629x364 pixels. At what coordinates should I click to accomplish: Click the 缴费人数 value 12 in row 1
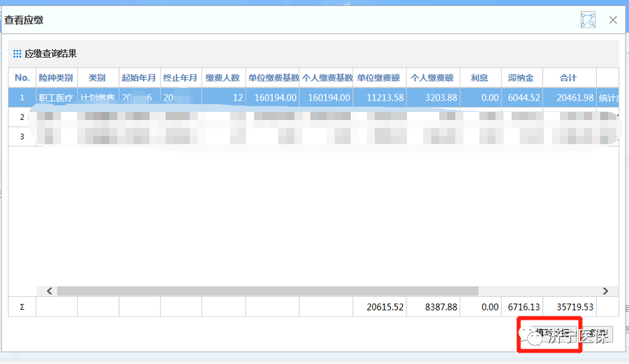(x=223, y=97)
